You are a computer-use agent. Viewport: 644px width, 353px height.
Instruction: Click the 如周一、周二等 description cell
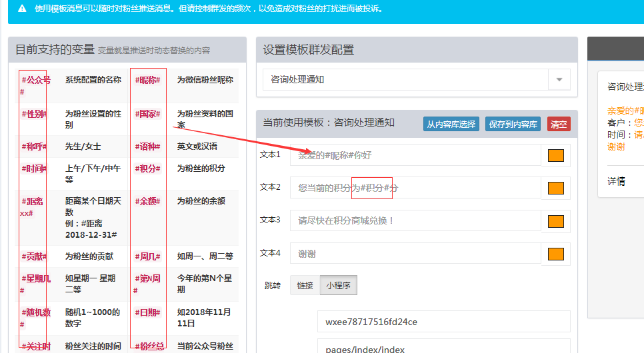tap(205, 256)
